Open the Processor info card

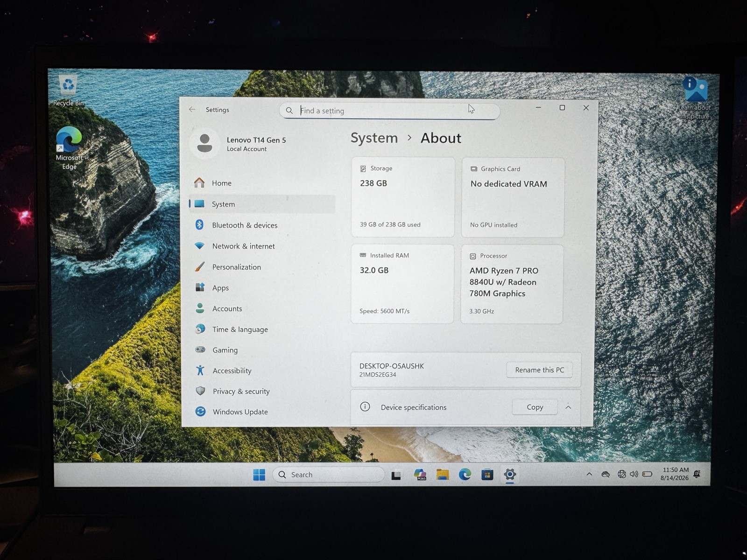(512, 284)
